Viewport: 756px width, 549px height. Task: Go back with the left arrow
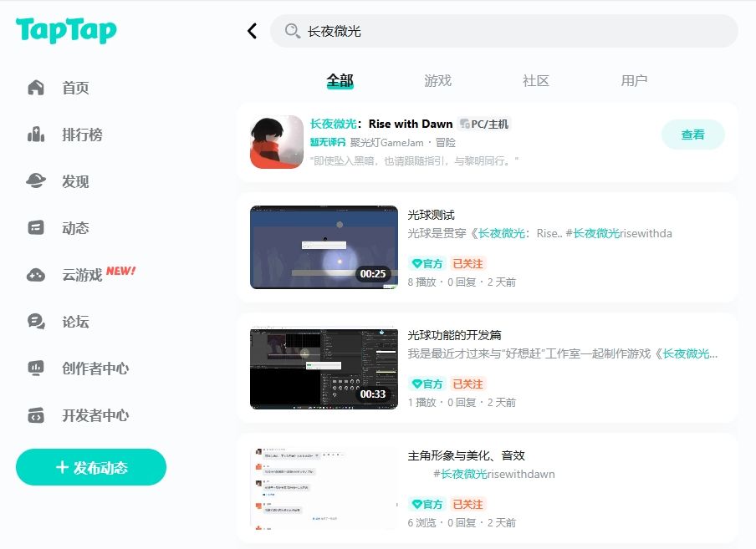[253, 31]
